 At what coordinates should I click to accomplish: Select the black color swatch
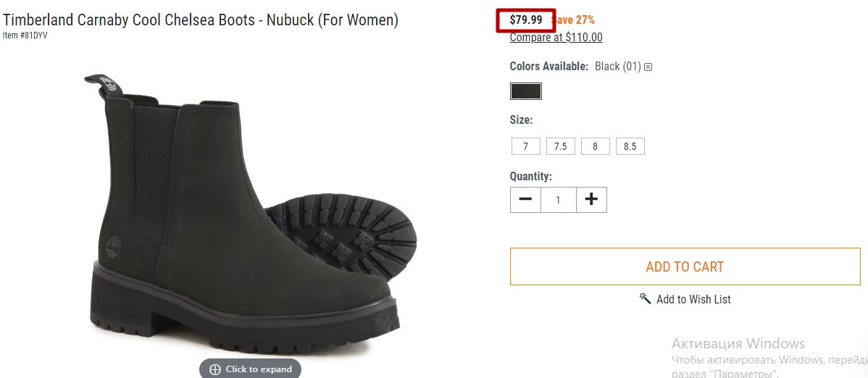point(525,91)
